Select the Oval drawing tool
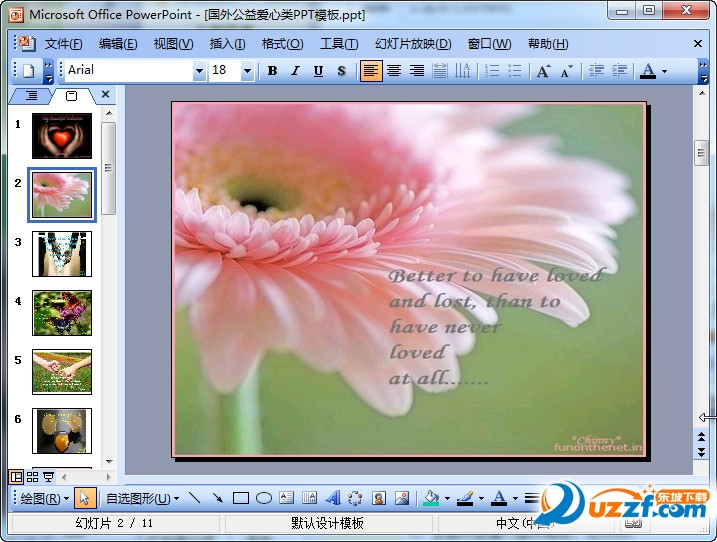717x542 pixels. (264, 498)
